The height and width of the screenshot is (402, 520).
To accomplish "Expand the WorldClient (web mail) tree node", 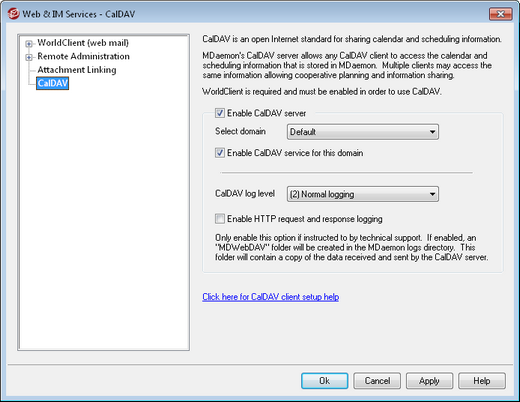I will [x=29, y=44].
